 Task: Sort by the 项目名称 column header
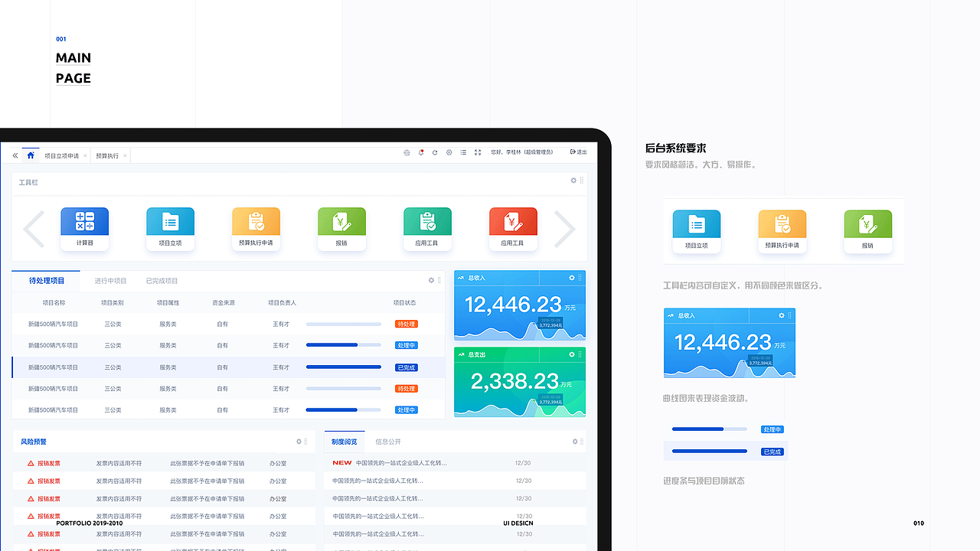(x=54, y=303)
